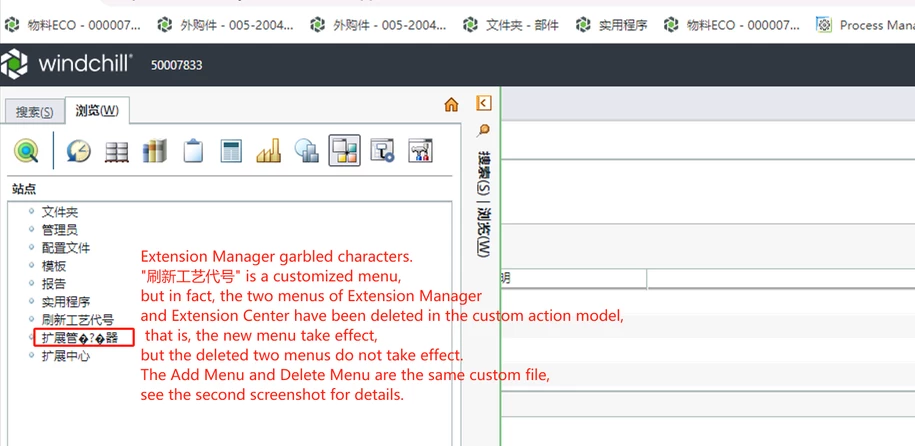Open the Recently Accessed clock icon
This screenshot has height=446, width=915.
point(78,151)
